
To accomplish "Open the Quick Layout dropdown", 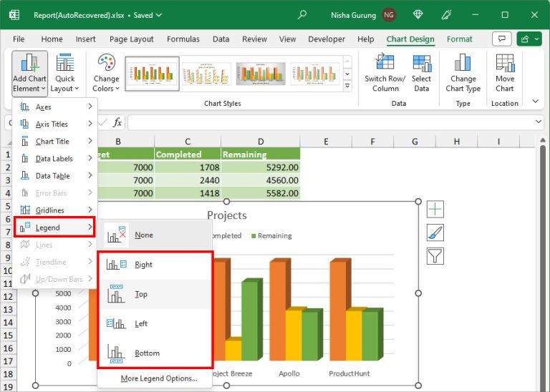I will pos(65,73).
